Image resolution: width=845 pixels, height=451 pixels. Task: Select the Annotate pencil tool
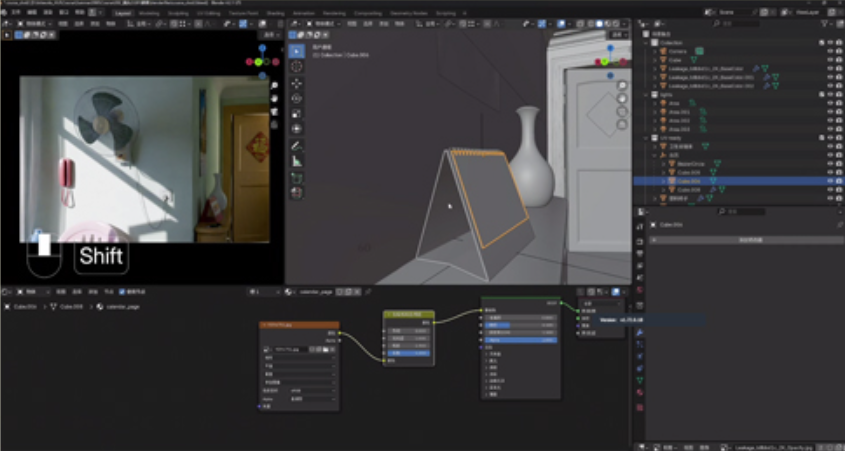296,145
